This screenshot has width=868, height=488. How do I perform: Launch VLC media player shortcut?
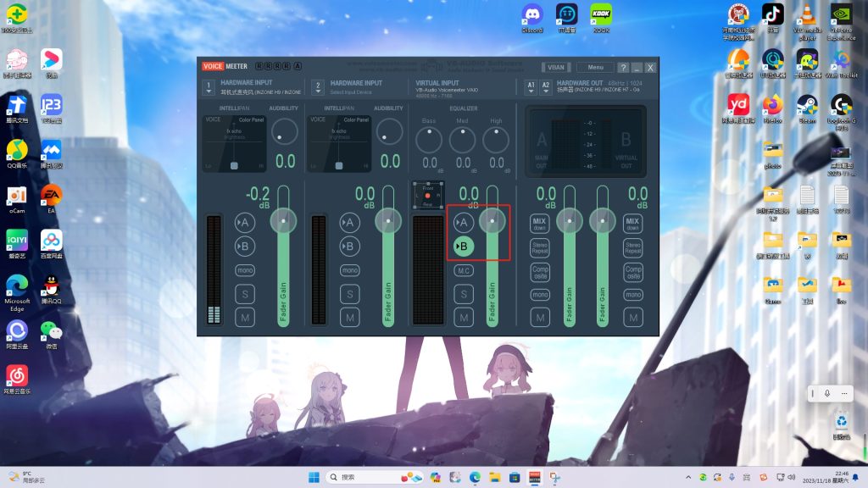pos(807,21)
